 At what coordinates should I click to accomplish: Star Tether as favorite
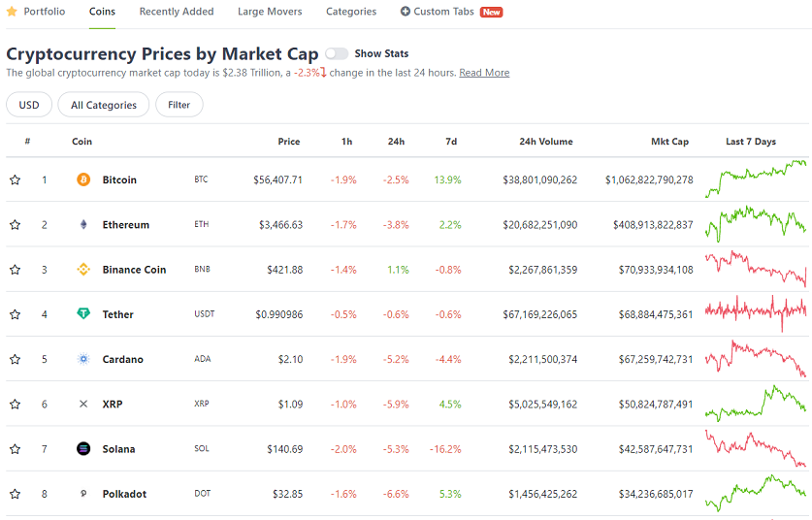click(x=15, y=314)
